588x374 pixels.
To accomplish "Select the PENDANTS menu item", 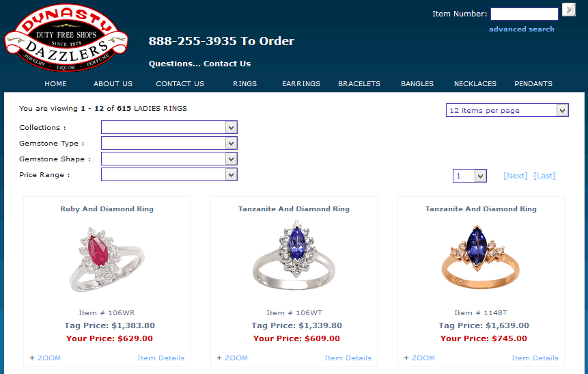I will coord(533,83).
